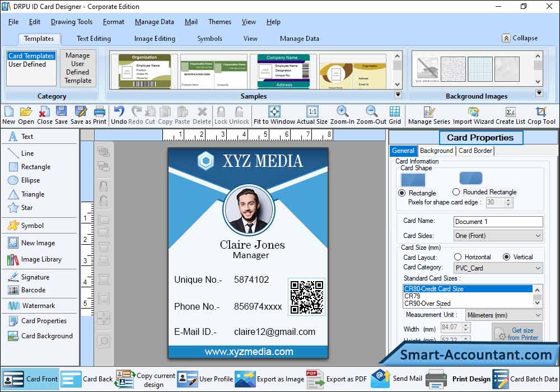Viewport: 560px width, 392px height.
Task: Open the Image Library
Action: pos(35,259)
